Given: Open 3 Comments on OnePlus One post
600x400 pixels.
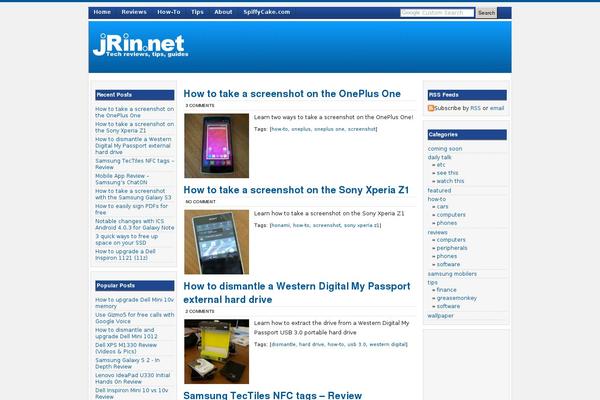Looking at the screenshot, I should [200, 105].
